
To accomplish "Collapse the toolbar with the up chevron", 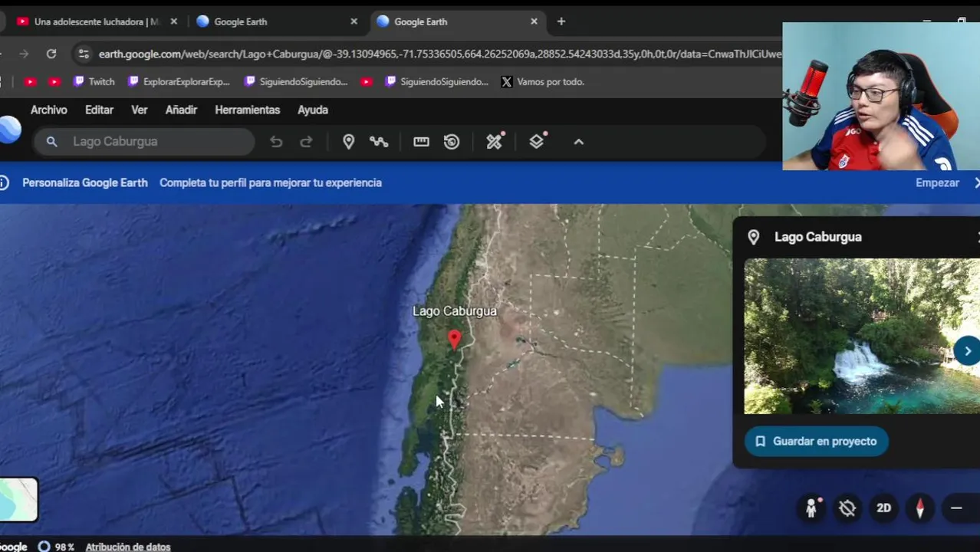I will [x=579, y=142].
